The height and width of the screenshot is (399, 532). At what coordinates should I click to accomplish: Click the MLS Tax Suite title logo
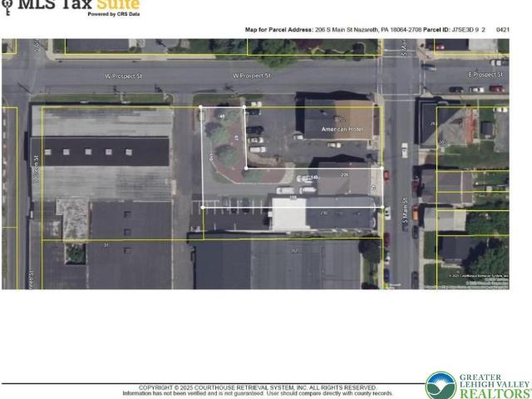point(78,5)
